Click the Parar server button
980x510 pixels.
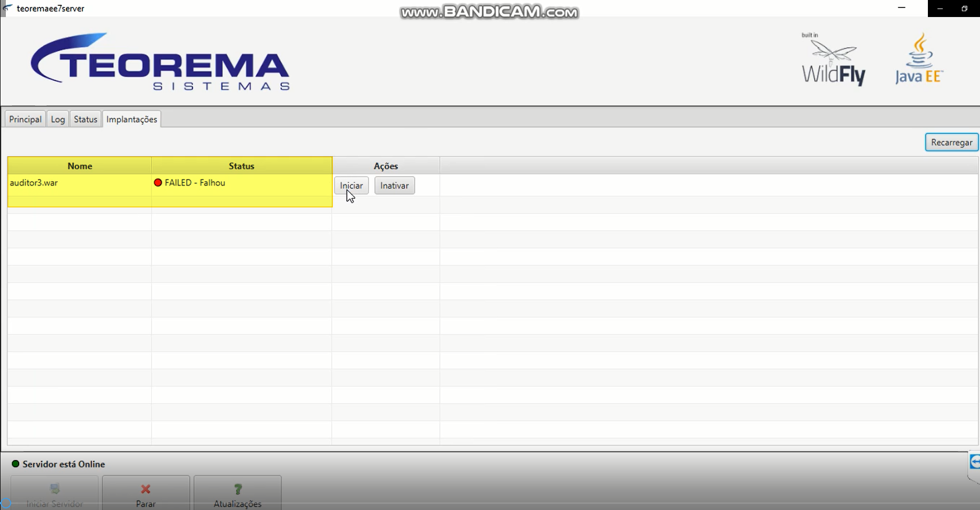point(146,494)
